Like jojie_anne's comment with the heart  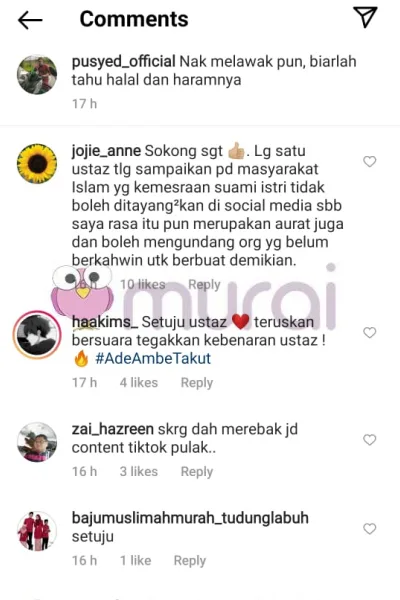coord(369,161)
